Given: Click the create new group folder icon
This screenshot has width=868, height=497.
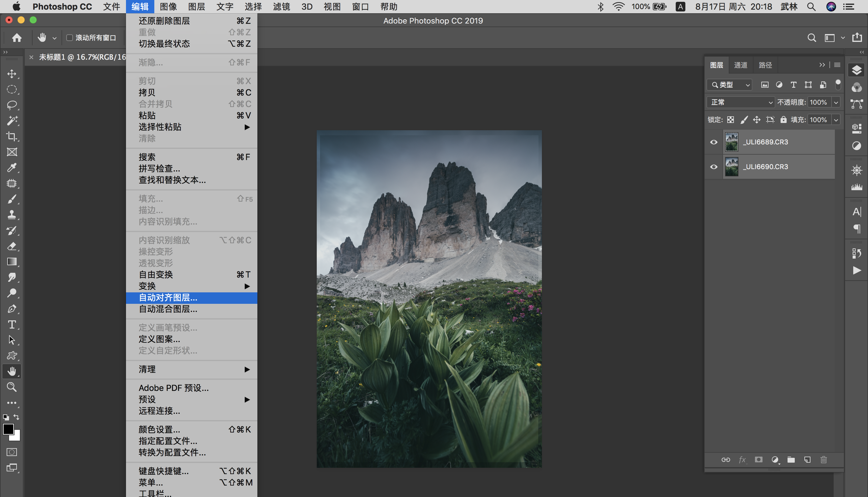Looking at the screenshot, I should pyautogui.click(x=791, y=459).
